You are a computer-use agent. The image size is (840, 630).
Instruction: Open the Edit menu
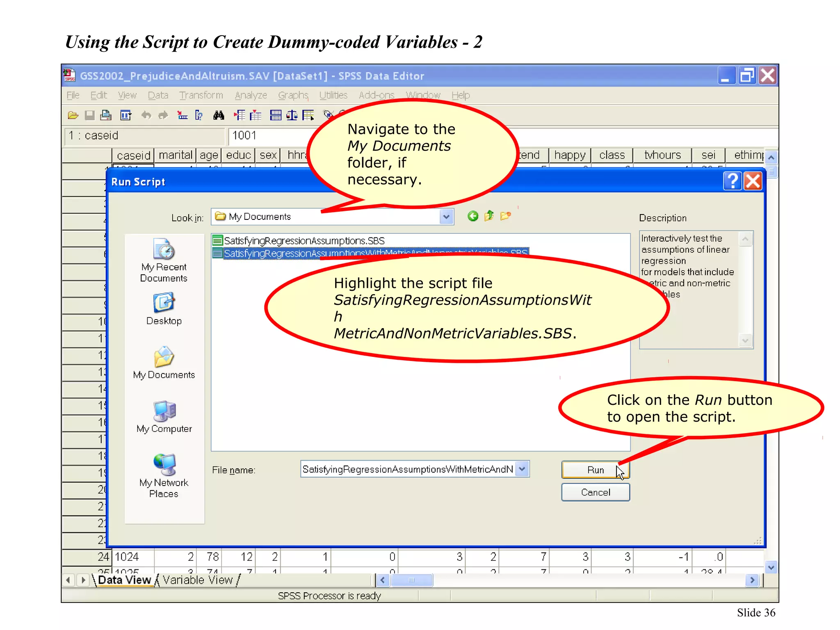point(99,95)
